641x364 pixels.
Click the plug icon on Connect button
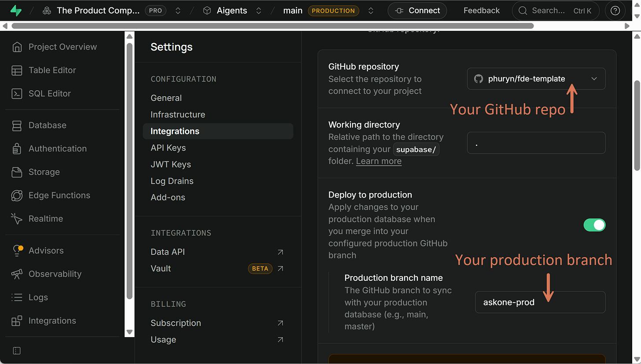[x=400, y=11]
